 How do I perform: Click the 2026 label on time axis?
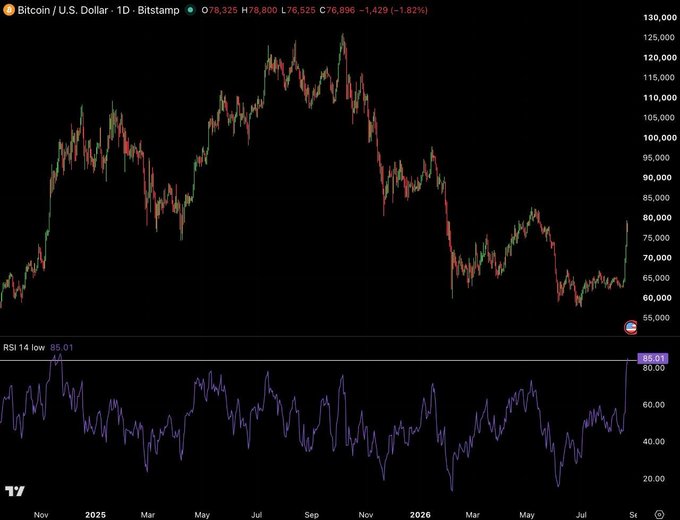(420, 515)
